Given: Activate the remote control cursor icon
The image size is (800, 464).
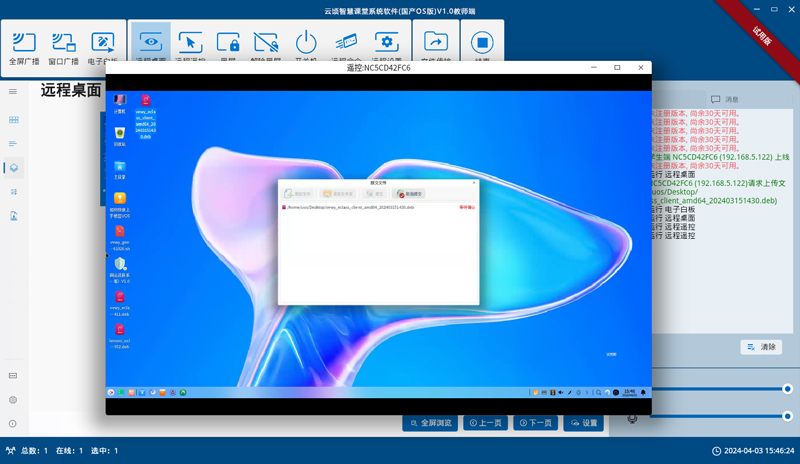Looking at the screenshot, I should (190, 42).
